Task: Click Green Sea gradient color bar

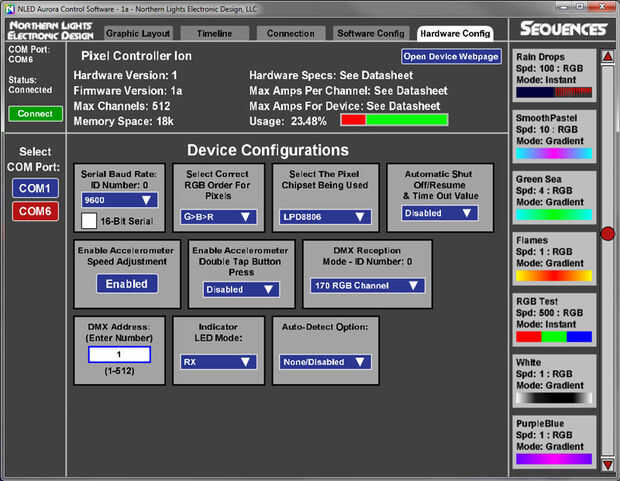Action: pos(554,214)
